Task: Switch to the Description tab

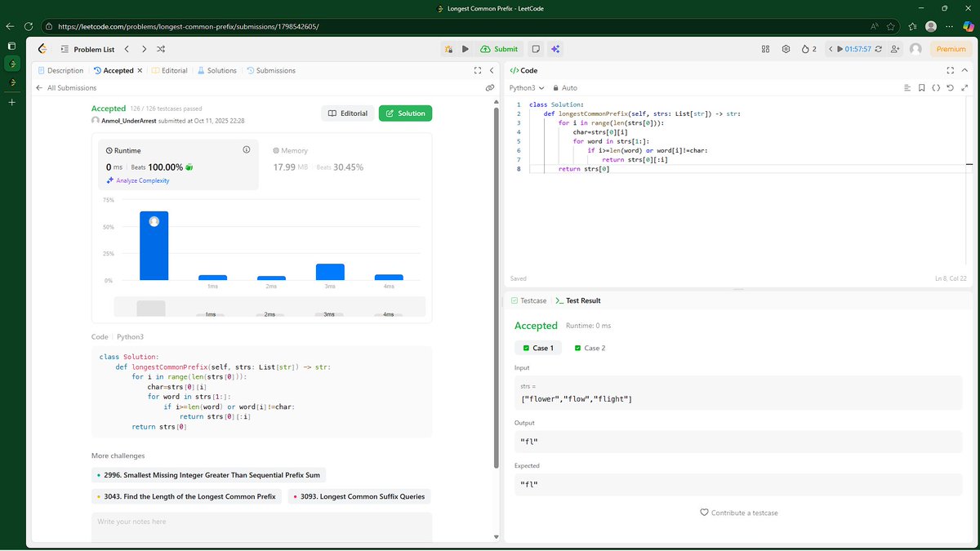Action: coord(61,70)
